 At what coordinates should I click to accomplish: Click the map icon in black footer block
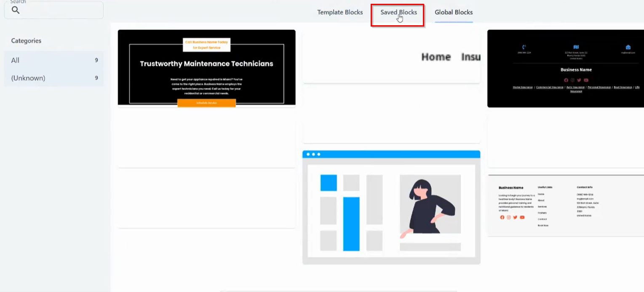pos(576,47)
